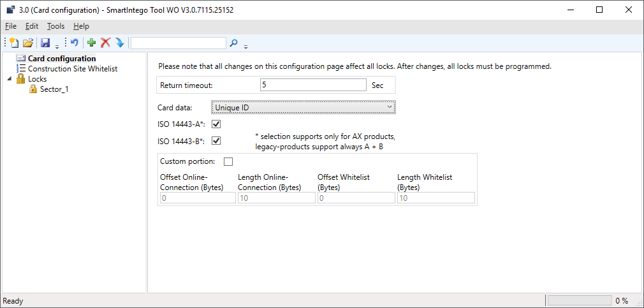Click the blue down-arrow program icon

(119, 43)
